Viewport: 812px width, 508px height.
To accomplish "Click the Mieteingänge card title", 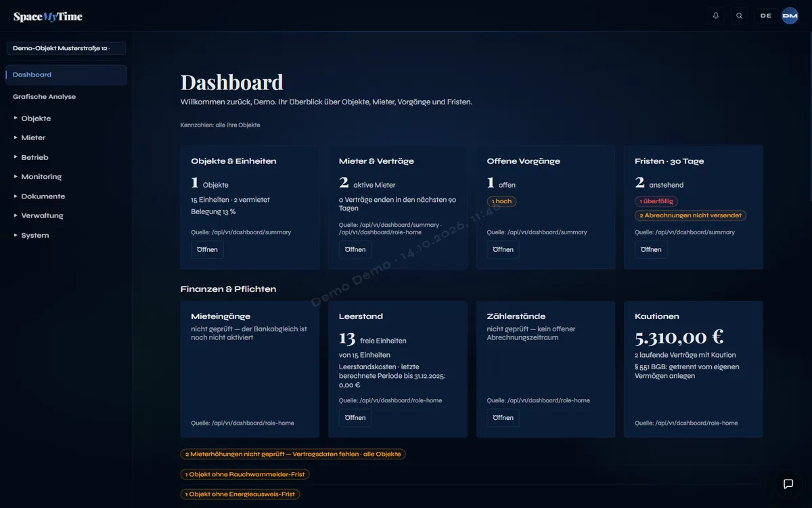I will tap(221, 316).
